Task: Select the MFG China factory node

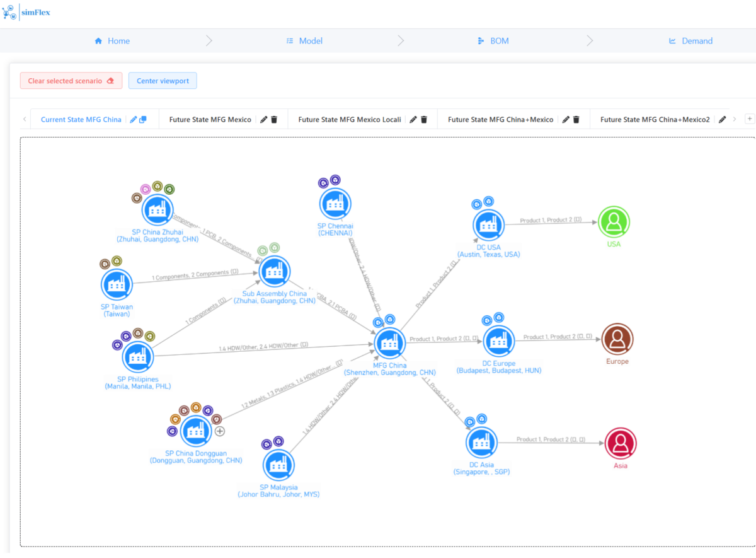Action: pos(389,342)
